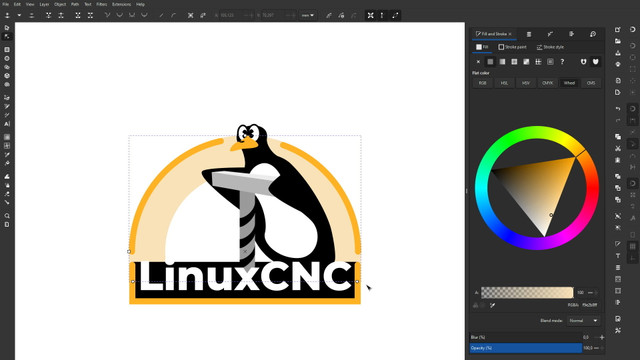Click the insert new nodes icon
Screen dimensions: 640x360
pyautogui.click(x=7, y=15)
